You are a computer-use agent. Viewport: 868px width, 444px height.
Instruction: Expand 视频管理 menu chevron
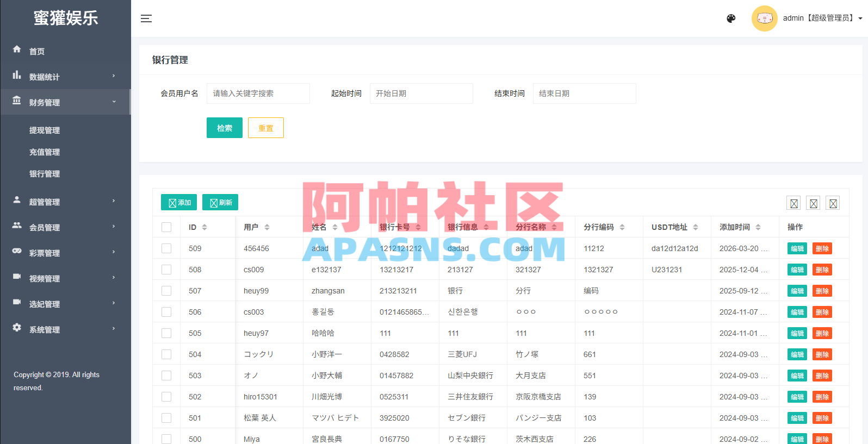(114, 277)
